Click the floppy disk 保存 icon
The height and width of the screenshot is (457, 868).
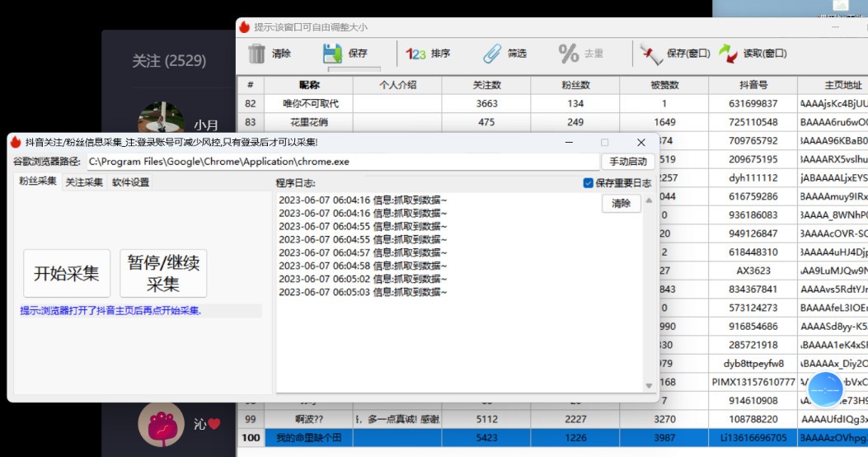click(x=332, y=54)
